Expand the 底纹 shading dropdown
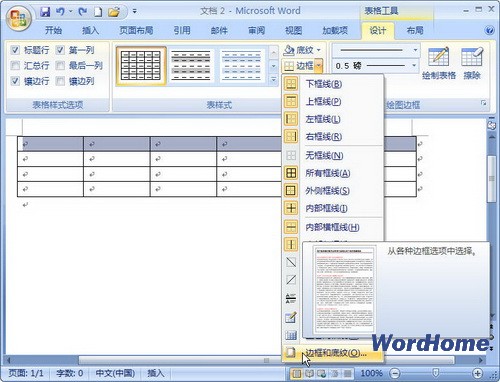Image resolution: width=500 pixels, height=382 pixels. pyautogui.click(x=319, y=50)
